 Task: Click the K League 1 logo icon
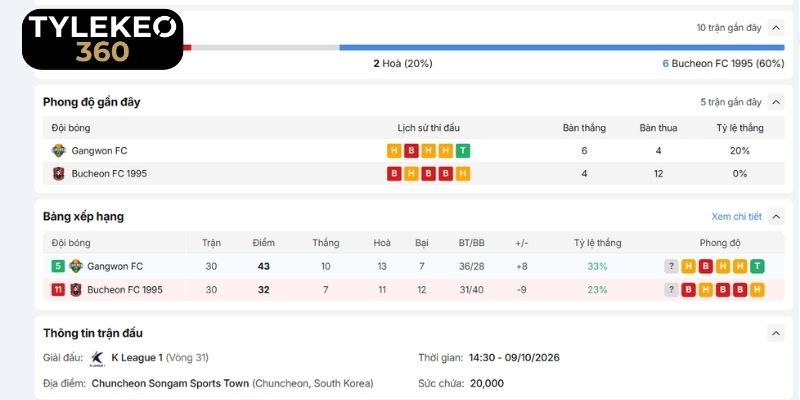tap(97, 358)
